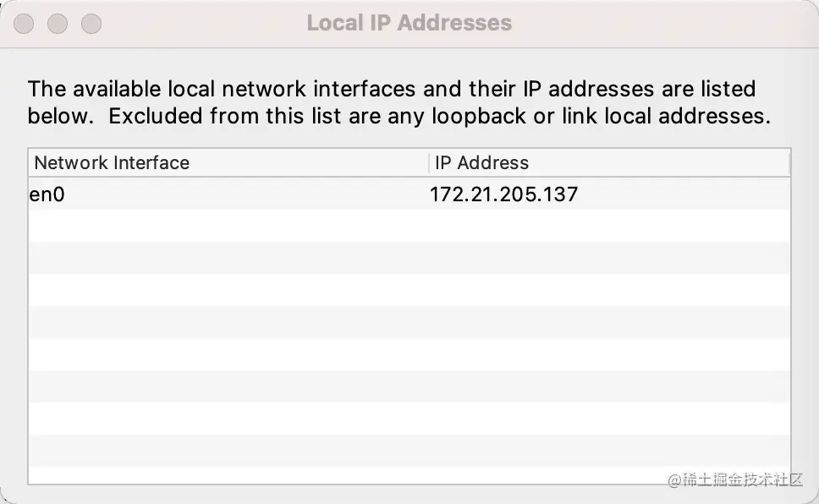This screenshot has height=504, width=819.
Task: Click the third gray zoom window button
Action: tap(91, 24)
